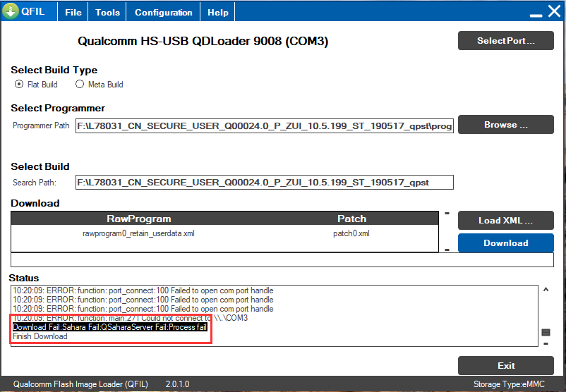Image resolution: width=566 pixels, height=392 pixels.
Task: Click the version number 2.0.1.0
Action: coord(177,384)
